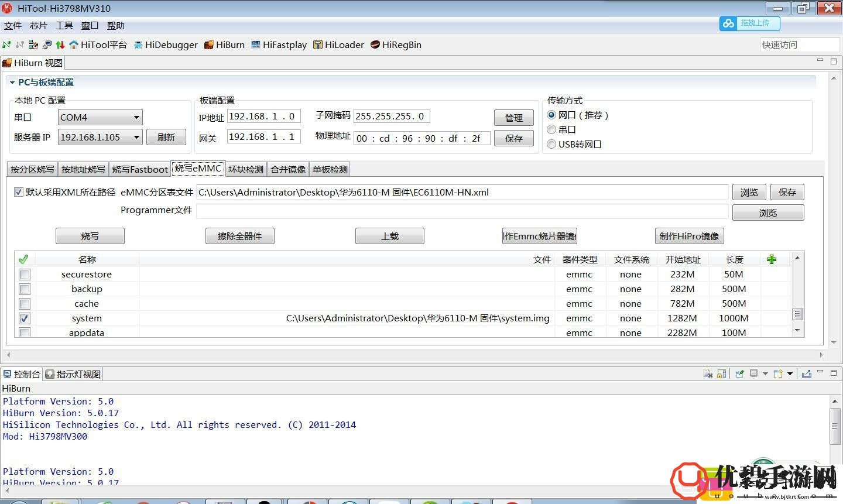Open the HiBurn tool from toolbar

pyautogui.click(x=224, y=44)
